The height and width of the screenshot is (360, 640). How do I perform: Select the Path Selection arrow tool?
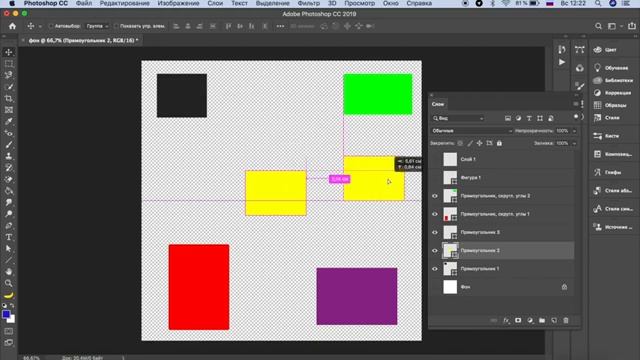pyautogui.click(x=9, y=249)
